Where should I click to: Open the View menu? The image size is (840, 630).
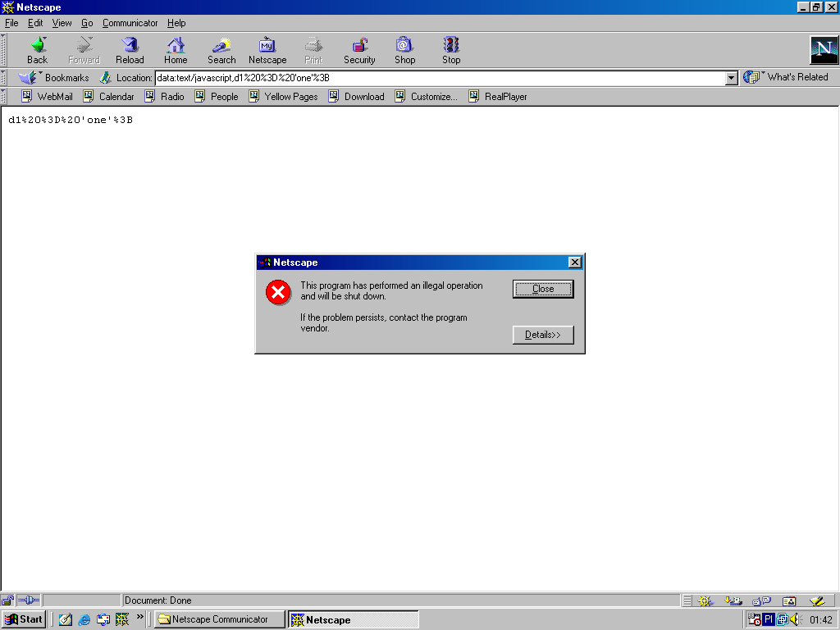pos(62,23)
